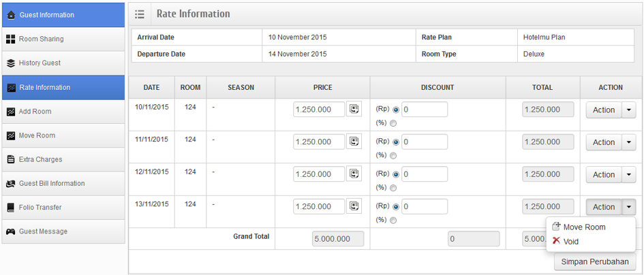Click the Guest Message gamepad icon
Image resolution: width=644 pixels, height=275 pixels.
11,231
